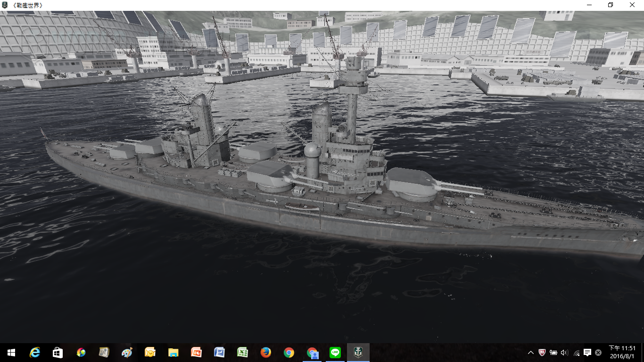Open the Windows Start menu

point(11,353)
